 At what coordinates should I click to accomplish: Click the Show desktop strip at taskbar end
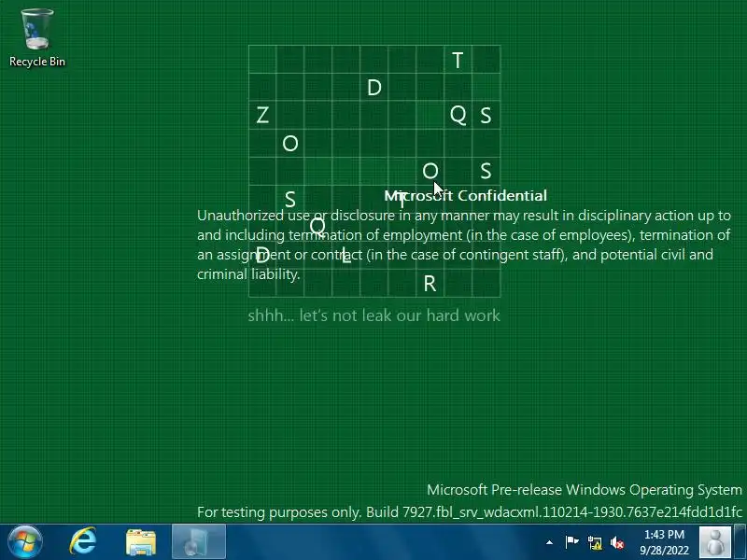point(740,542)
